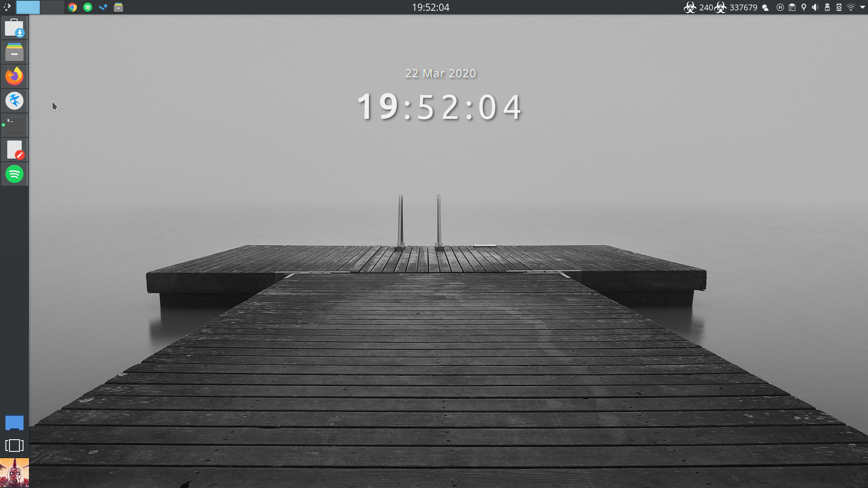Viewport: 868px width, 488px height.
Task: Open Discover software center in dock
Action: [14, 28]
